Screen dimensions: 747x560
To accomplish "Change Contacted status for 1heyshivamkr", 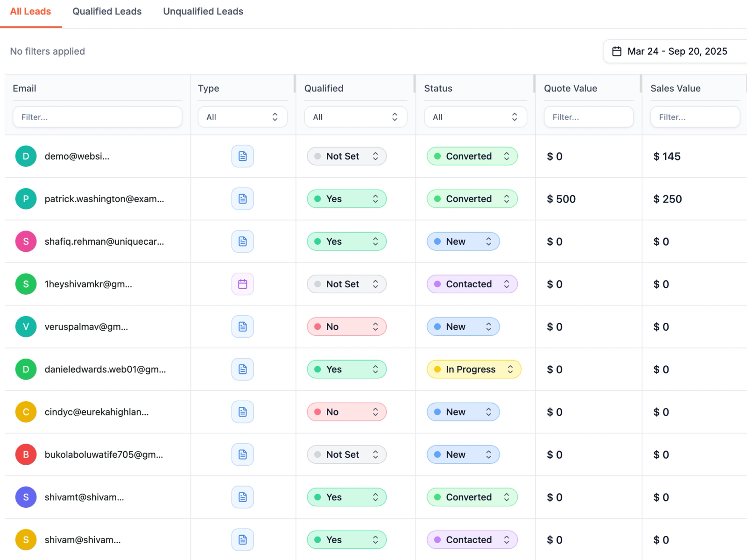I will pos(472,284).
